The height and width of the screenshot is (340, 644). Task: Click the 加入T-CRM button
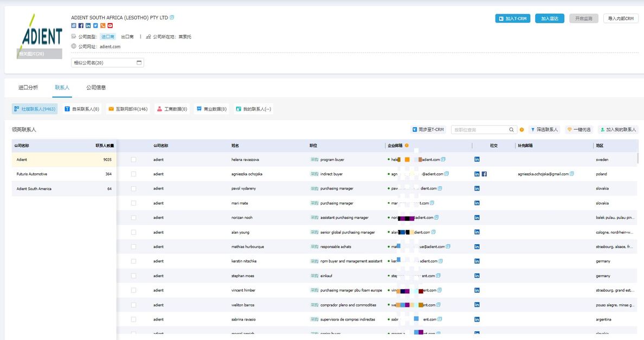[x=512, y=18]
